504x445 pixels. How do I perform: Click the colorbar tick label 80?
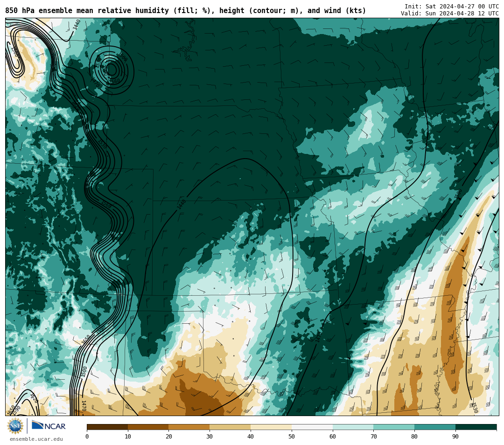(x=414, y=436)
